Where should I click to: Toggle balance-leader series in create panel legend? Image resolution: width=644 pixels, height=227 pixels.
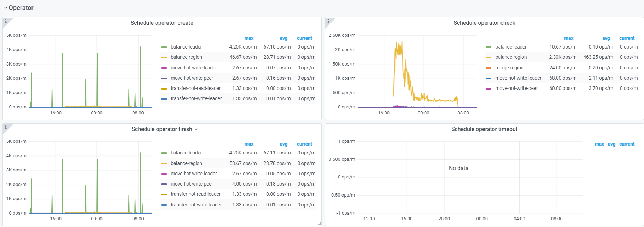pyautogui.click(x=186, y=47)
